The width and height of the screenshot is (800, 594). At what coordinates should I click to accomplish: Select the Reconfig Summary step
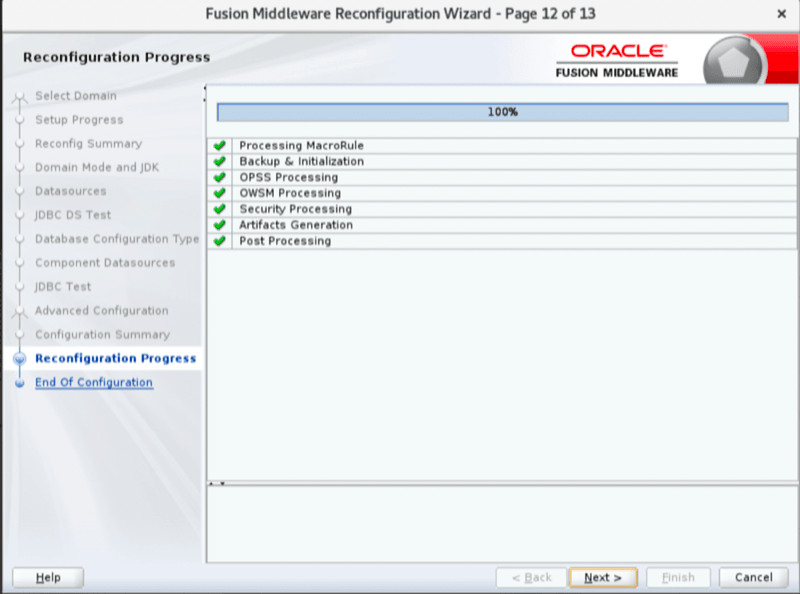point(88,144)
